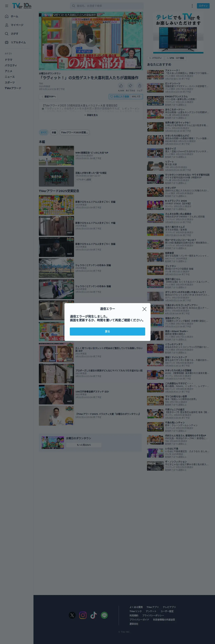Open recommended show アメトーーク！
The height and width of the screenshot is (644, 215).
coord(178,75)
